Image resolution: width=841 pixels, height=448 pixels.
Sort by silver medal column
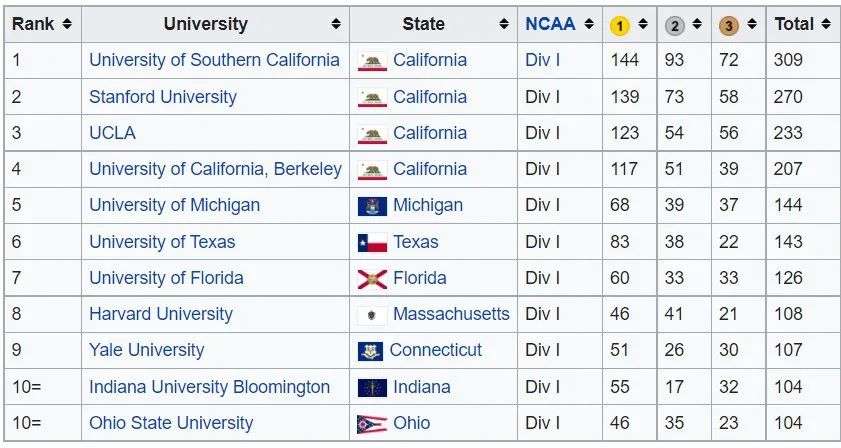(x=697, y=24)
